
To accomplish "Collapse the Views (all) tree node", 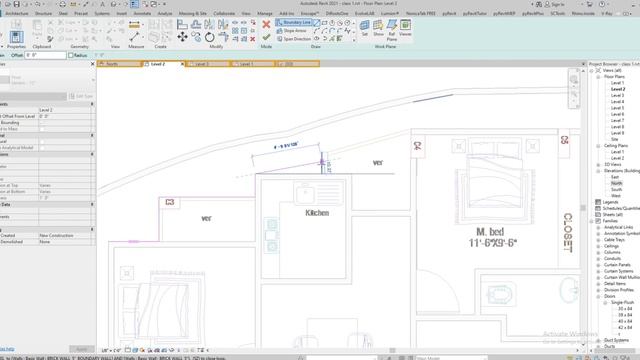I will (x=591, y=71).
